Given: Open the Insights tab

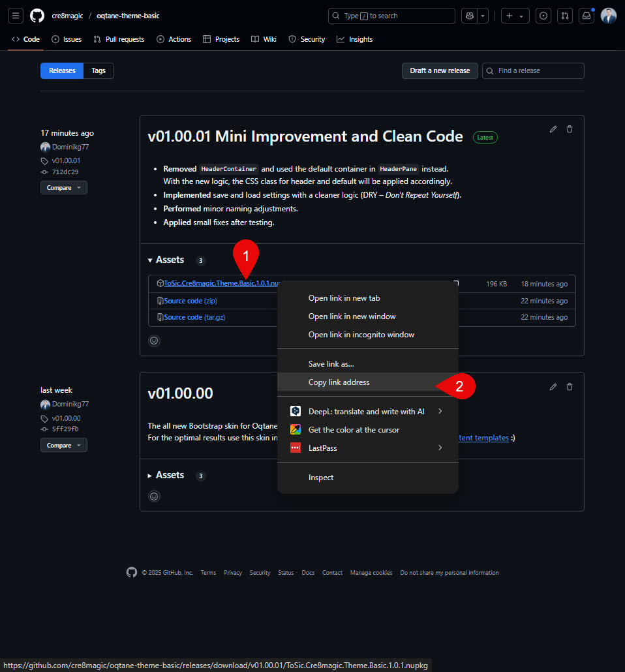Looking at the screenshot, I should coord(354,39).
